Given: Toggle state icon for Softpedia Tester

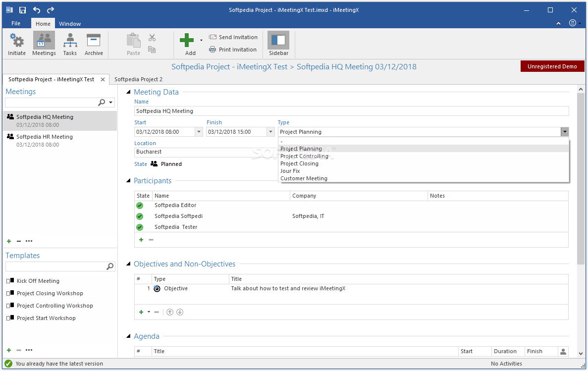Looking at the screenshot, I should 140,227.
